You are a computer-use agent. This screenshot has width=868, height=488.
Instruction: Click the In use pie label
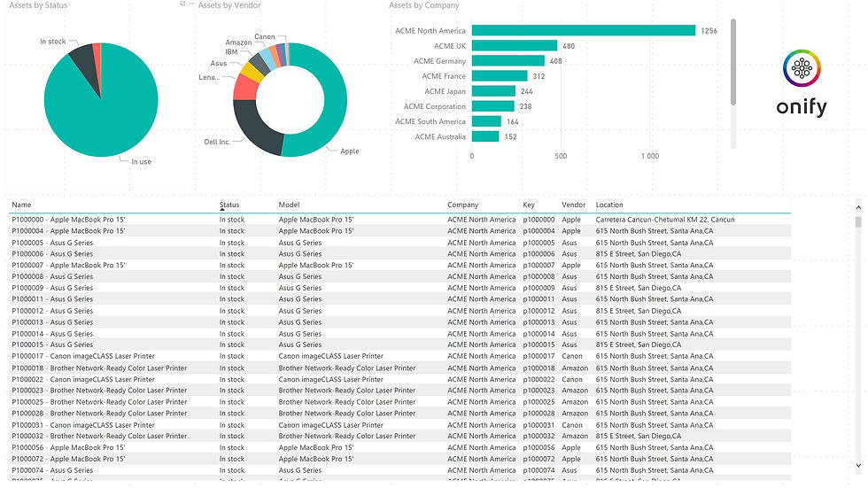[x=141, y=161]
